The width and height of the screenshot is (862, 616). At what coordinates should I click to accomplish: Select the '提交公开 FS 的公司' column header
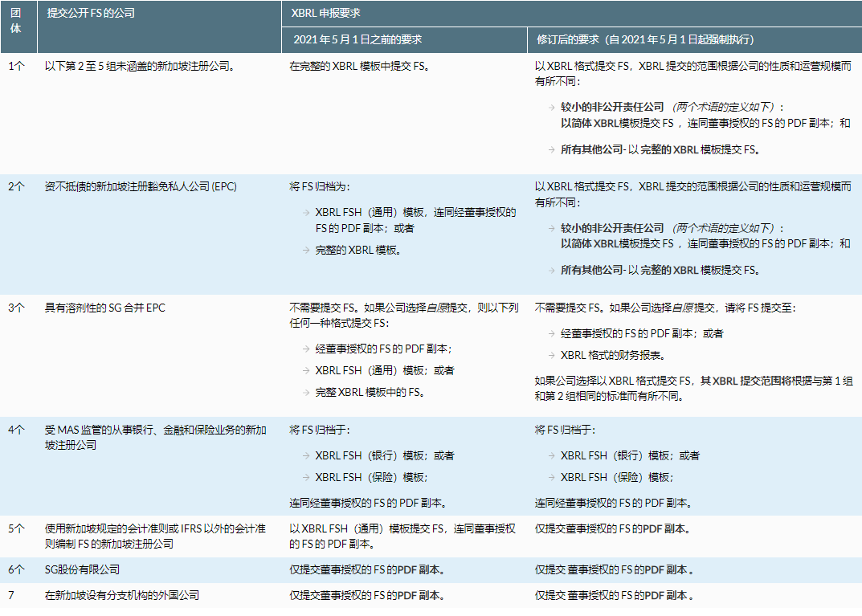pos(92,14)
